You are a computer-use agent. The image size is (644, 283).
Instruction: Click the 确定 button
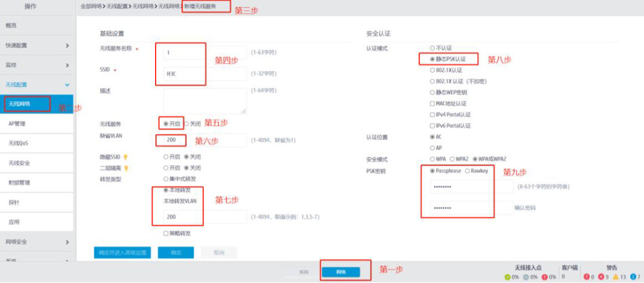pos(176,252)
